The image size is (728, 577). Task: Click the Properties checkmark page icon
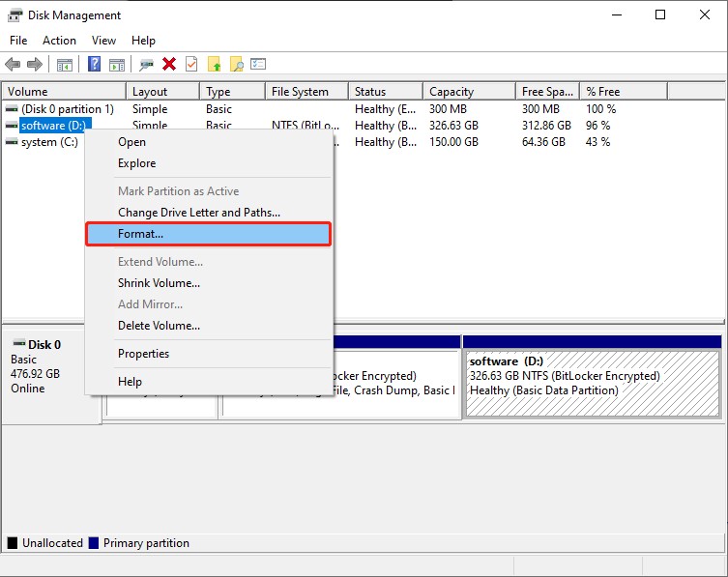[191, 65]
